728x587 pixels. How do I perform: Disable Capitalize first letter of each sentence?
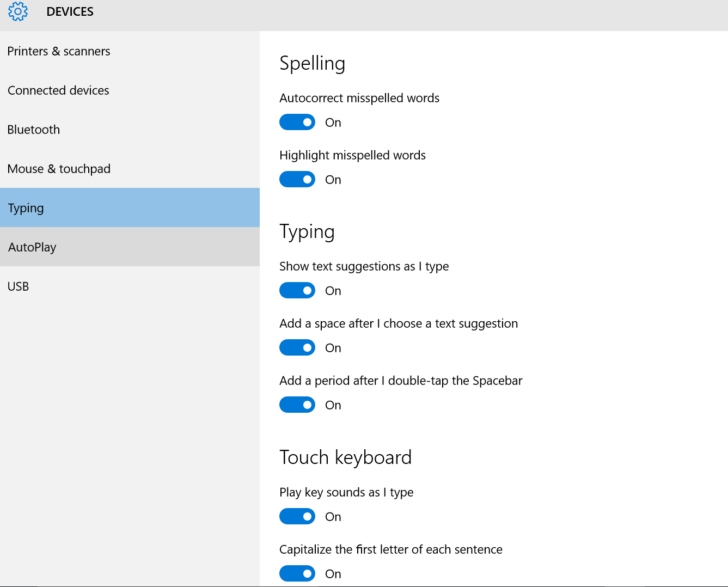pos(297,574)
